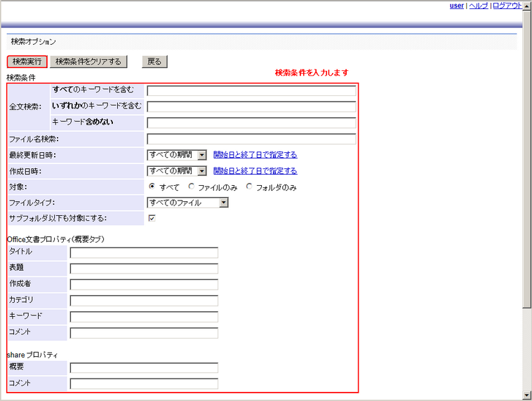This screenshot has width=532, height=401.
Task: Click the share プロパティ 概要 input field
Action: coord(144,368)
